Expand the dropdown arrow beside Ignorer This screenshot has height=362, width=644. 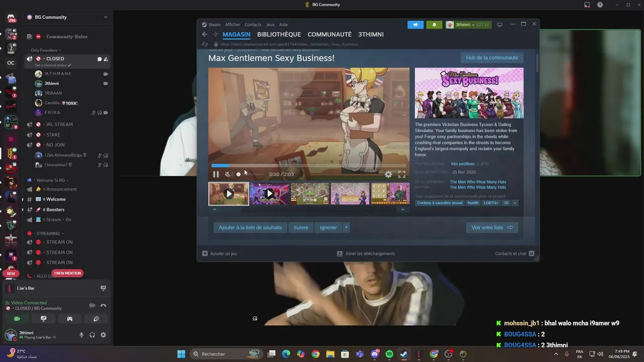pyautogui.click(x=346, y=227)
